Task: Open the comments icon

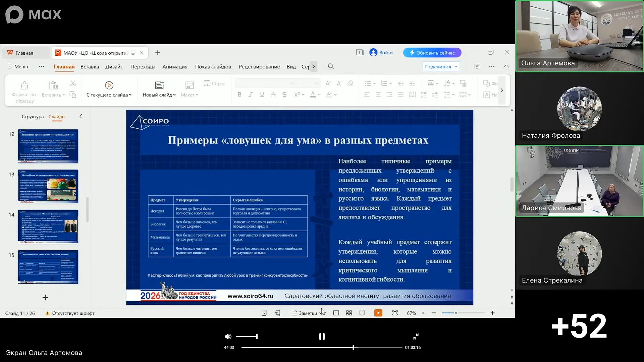Action: [477, 66]
